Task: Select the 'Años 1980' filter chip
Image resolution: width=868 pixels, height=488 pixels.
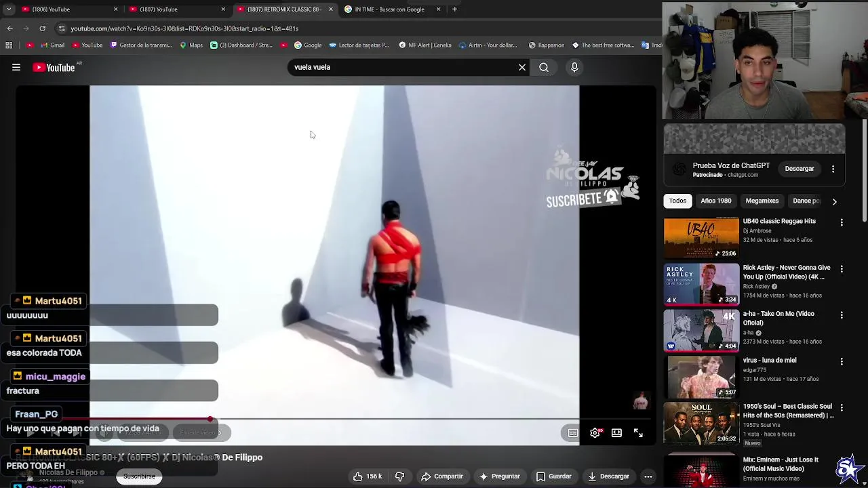Action: [x=716, y=201]
